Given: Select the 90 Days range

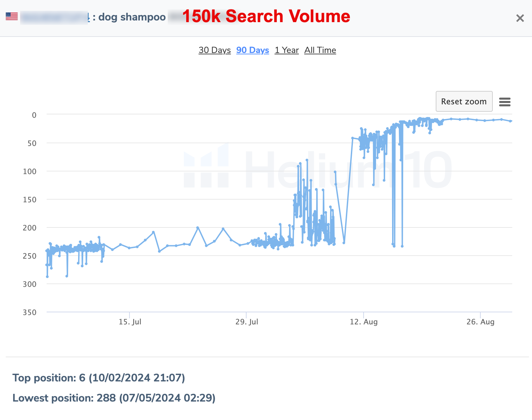Looking at the screenshot, I should coord(252,50).
